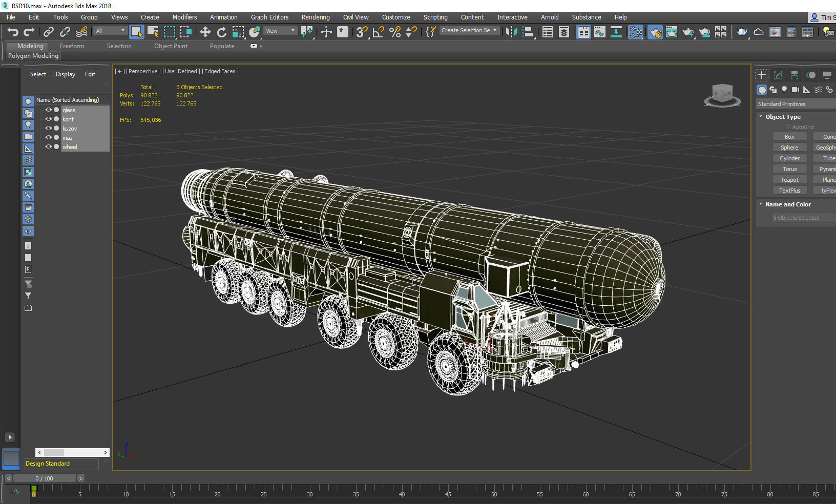Open the Render Setup dialog

[654, 31]
